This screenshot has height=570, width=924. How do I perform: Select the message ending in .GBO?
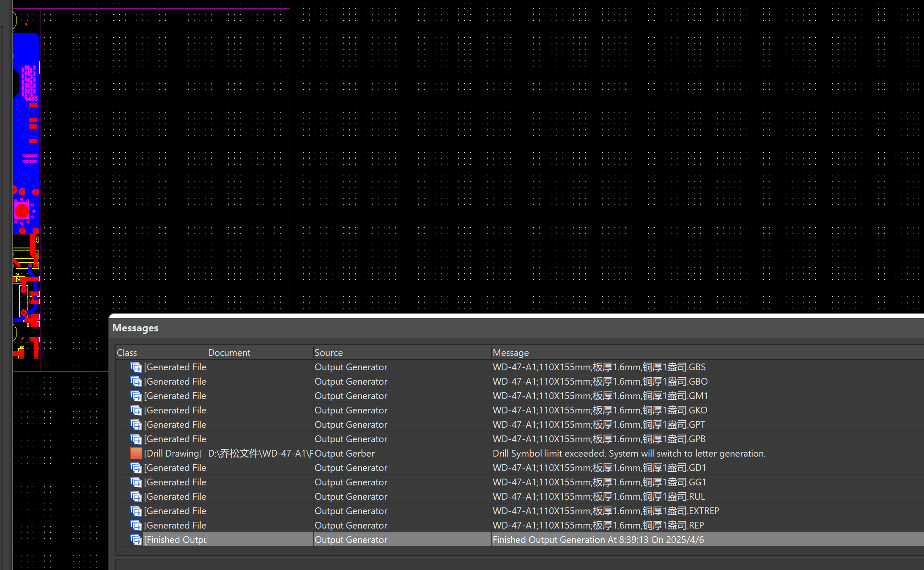[600, 382]
